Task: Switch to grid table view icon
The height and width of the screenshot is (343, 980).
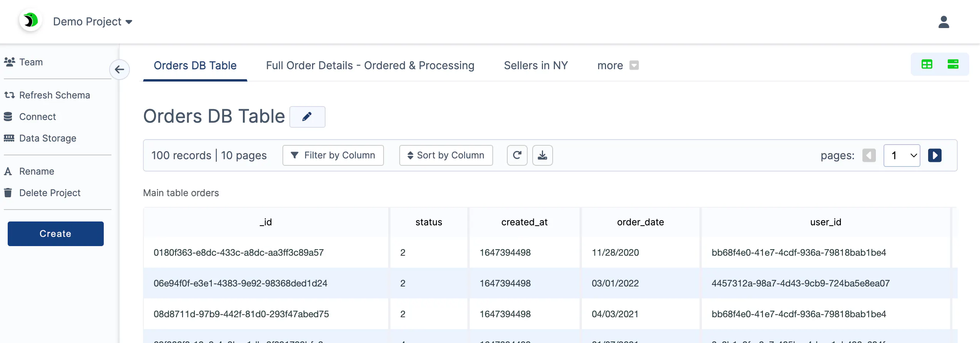Action: click(x=927, y=64)
